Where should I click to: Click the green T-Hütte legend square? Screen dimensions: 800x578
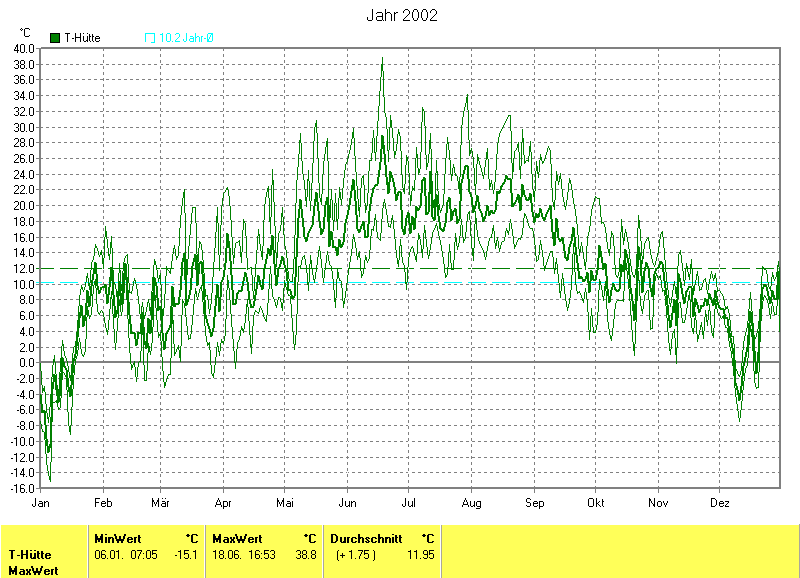point(55,38)
